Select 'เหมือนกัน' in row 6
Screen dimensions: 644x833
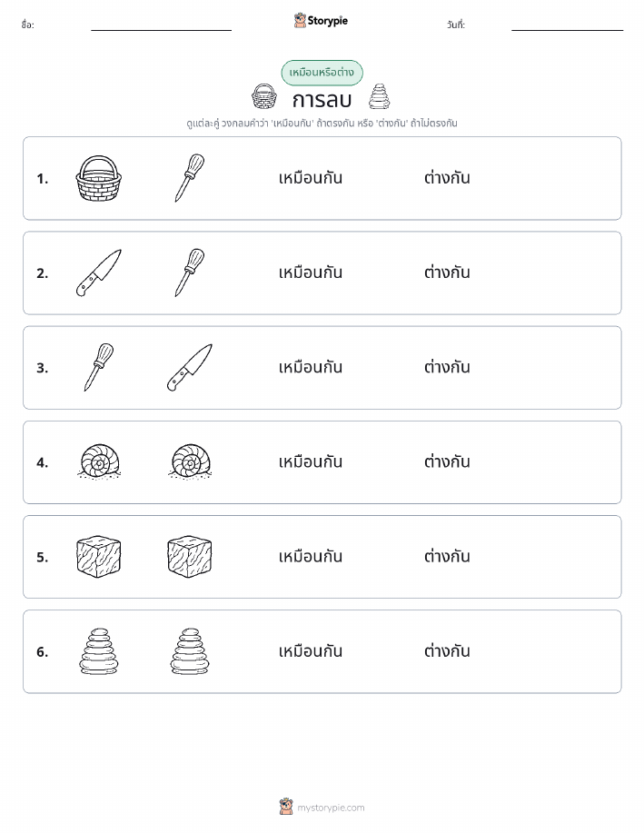311,651
